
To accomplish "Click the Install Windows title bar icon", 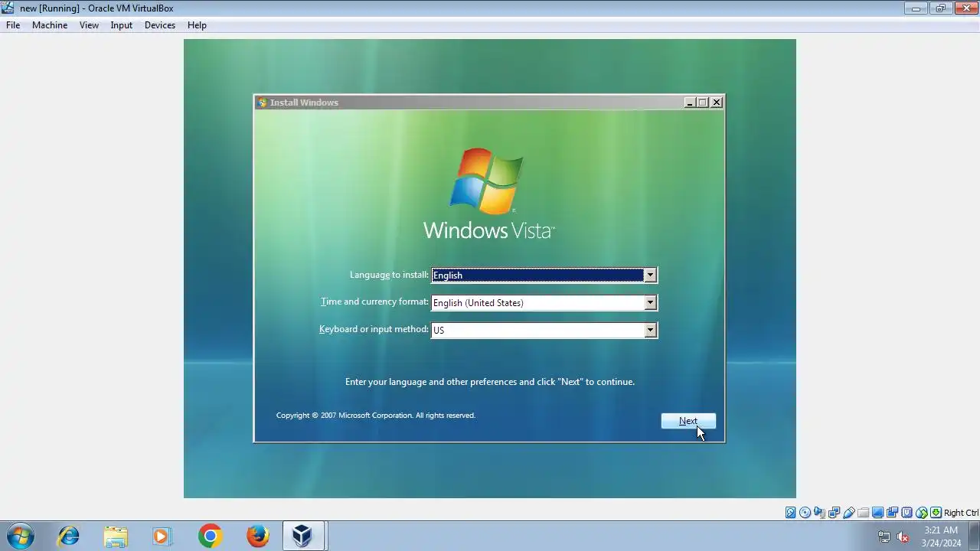I will [x=263, y=103].
